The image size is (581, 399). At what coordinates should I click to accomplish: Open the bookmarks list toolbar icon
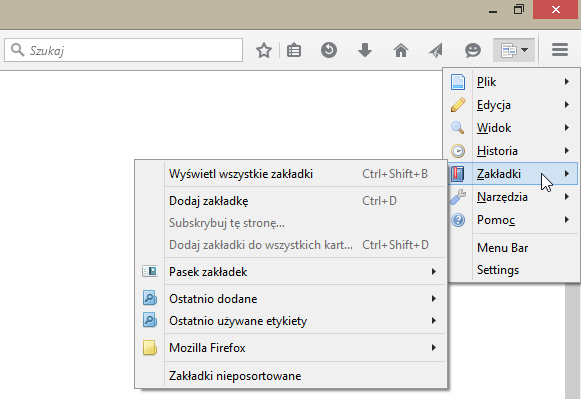[294, 50]
